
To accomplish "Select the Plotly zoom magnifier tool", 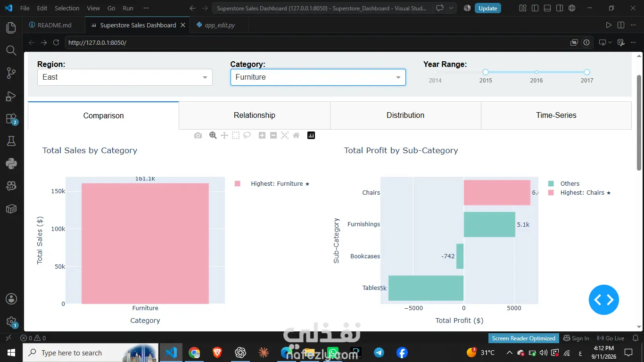I will [x=213, y=135].
